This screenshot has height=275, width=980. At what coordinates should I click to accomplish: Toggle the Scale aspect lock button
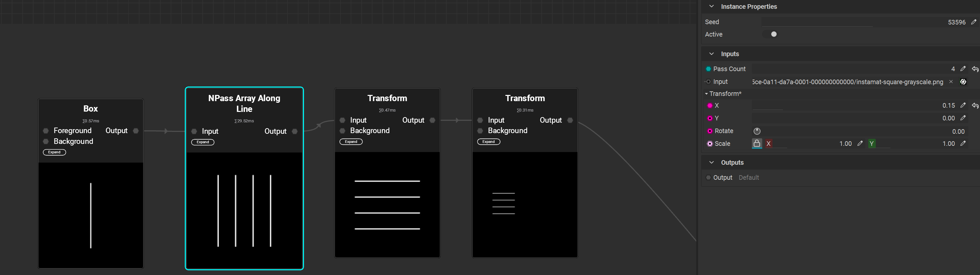point(757,144)
